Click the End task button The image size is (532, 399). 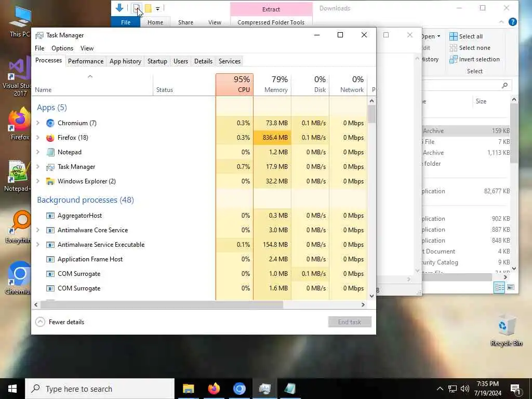[350, 322]
